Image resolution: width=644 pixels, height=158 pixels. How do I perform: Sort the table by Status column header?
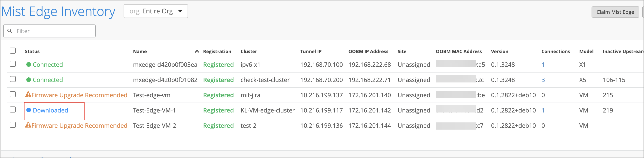click(32, 52)
